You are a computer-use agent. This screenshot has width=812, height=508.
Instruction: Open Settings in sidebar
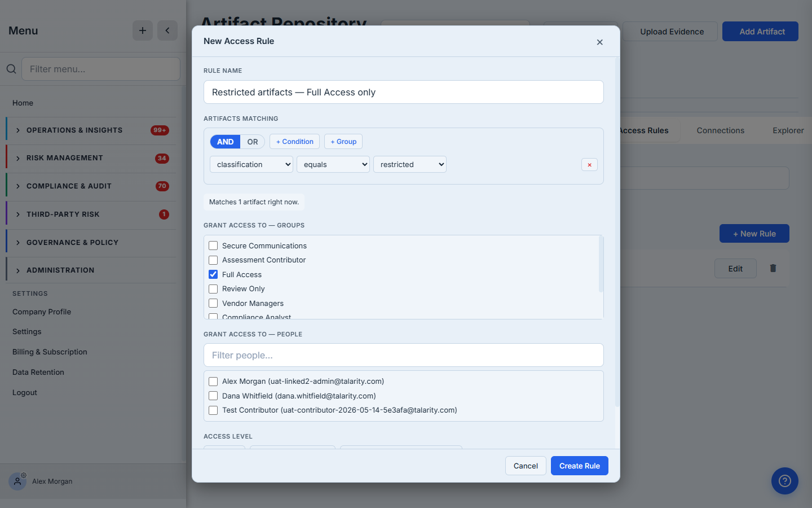point(27,332)
